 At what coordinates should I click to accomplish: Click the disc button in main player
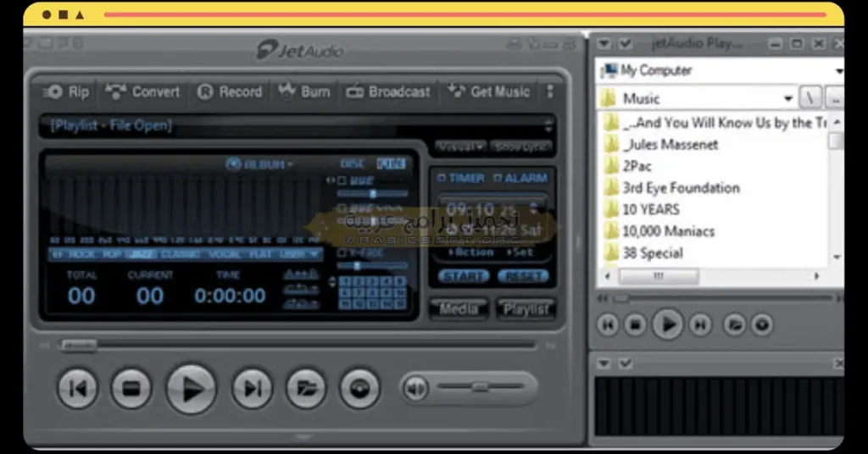tap(359, 388)
